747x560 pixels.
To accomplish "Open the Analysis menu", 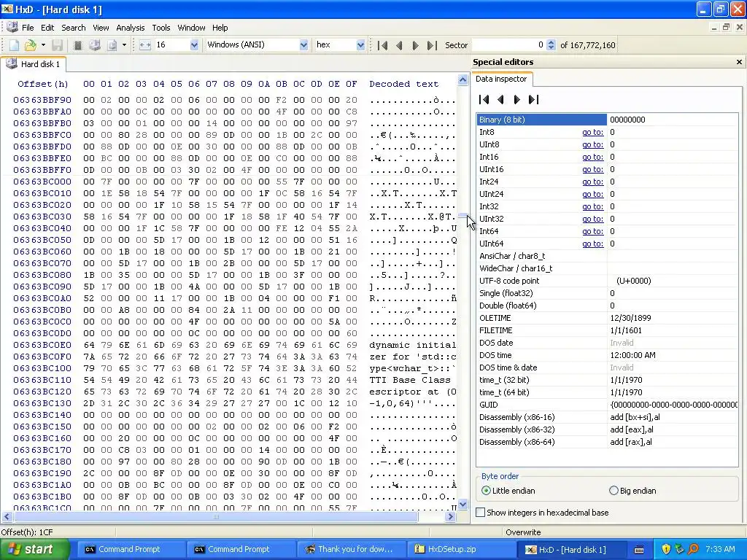I will [x=130, y=28].
